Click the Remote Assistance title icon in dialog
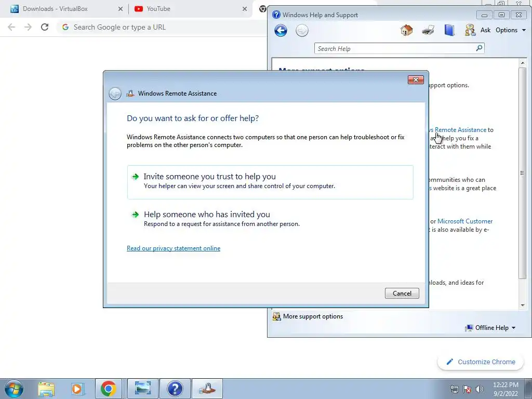 click(130, 94)
